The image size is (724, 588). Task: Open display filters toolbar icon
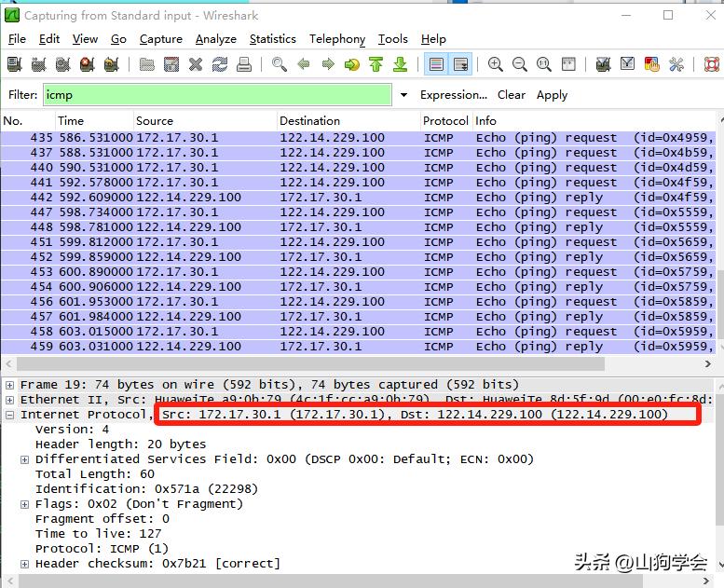pos(627,64)
